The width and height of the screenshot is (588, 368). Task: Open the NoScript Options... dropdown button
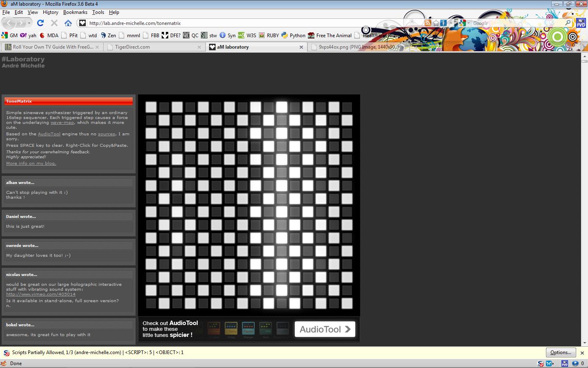(561, 352)
